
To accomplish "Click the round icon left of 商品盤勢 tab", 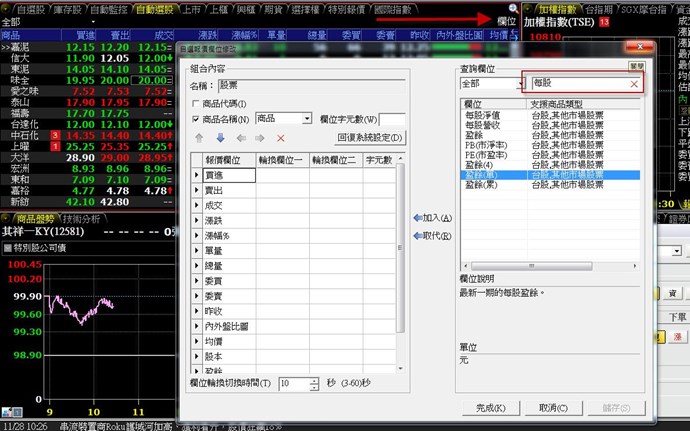I will pos(6,218).
